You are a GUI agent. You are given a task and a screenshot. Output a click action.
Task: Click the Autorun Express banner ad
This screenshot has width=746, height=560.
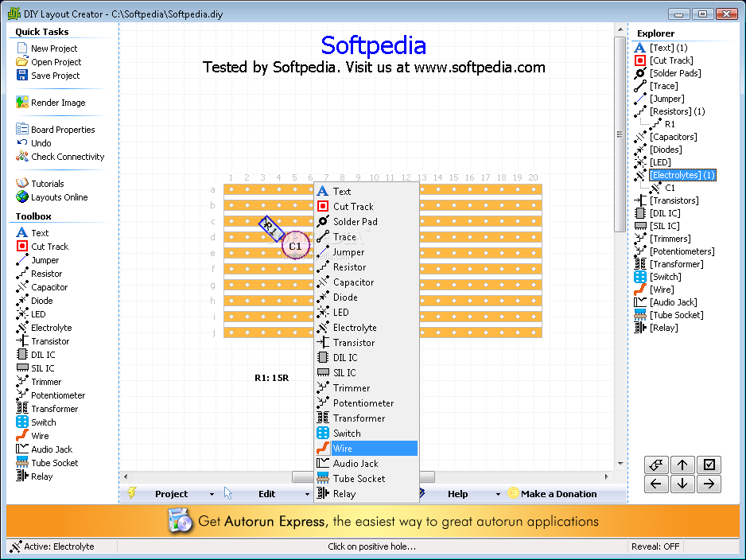(x=373, y=522)
